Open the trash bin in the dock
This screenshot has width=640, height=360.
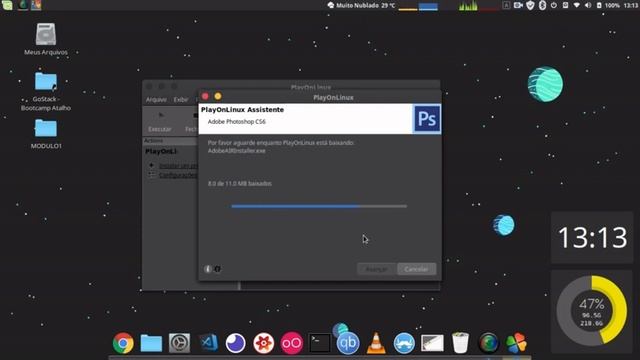(460, 343)
